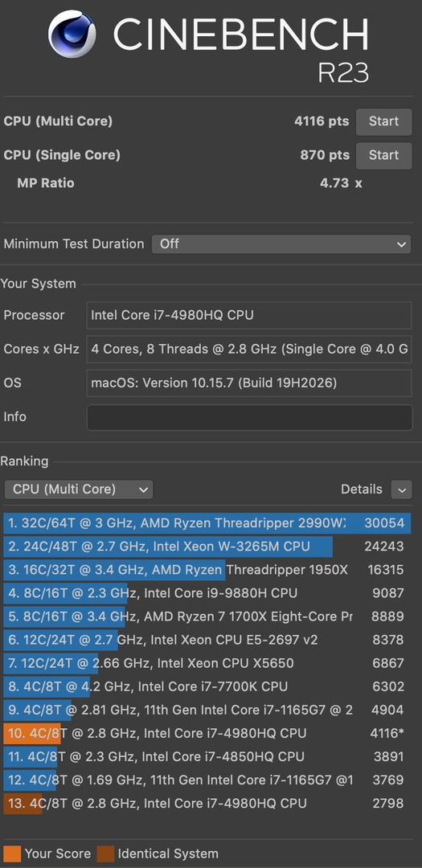Screen dimensions: 422x868
Task: Click the Ranking section heading
Action: [x=24, y=461]
